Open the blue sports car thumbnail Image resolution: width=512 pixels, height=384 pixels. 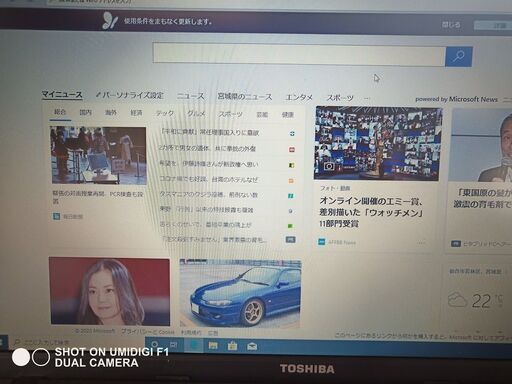click(240, 293)
